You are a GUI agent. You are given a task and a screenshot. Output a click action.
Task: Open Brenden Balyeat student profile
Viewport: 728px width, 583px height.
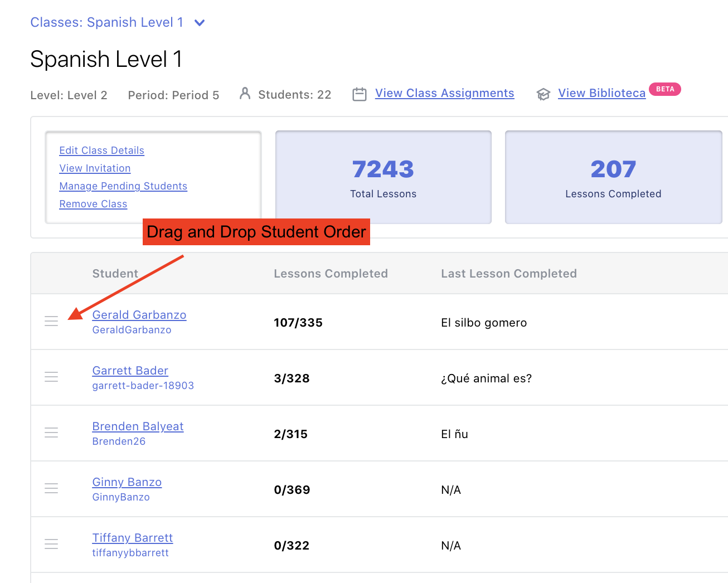click(138, 426)
